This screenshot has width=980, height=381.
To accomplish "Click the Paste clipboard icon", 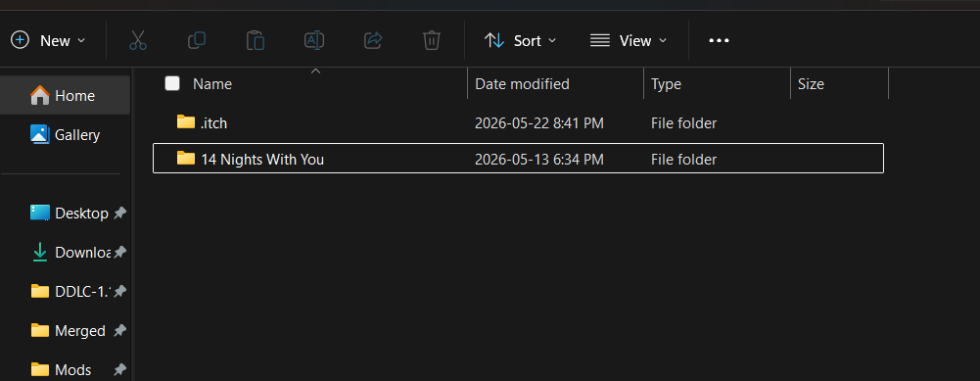I will [255, 41].
